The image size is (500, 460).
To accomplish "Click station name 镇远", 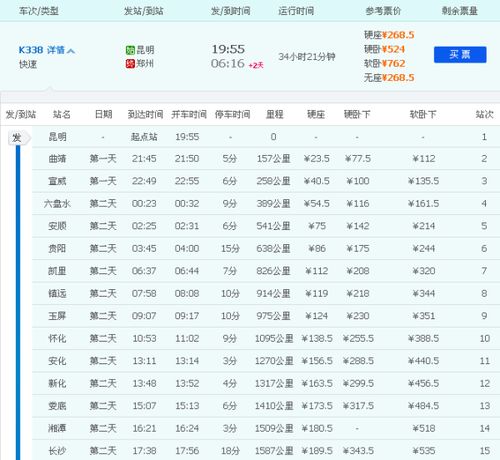I will pos(57,293).
